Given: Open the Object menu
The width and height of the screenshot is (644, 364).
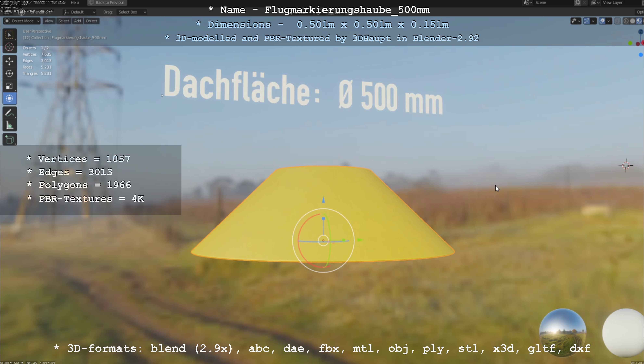Looking at the screenshot, I should click(91, 21).
